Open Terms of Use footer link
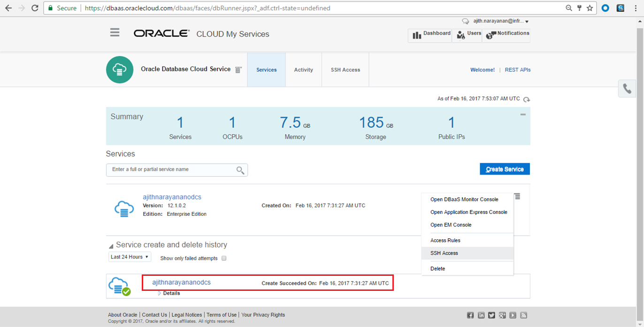The image size is (644, 327). (x=222, y=315)
